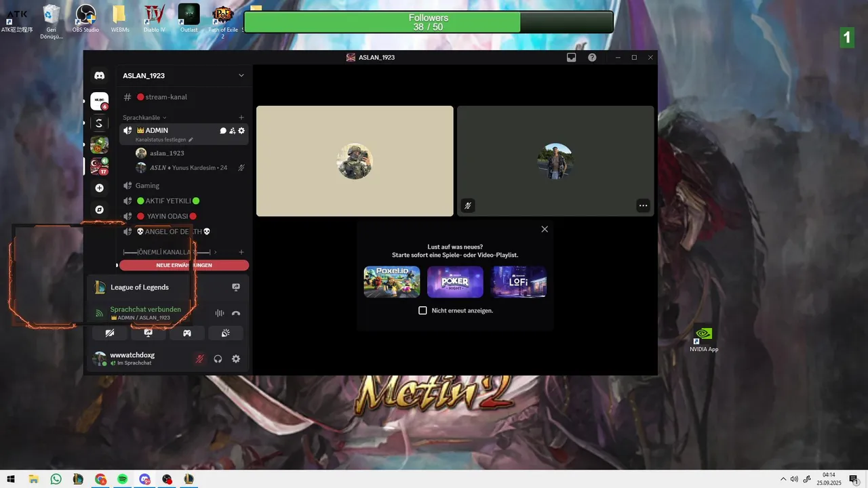Viewport: 868px width, 488px height.
Task: Check Nicht erneut anzeigen checkbox
Action: point(422,310)
